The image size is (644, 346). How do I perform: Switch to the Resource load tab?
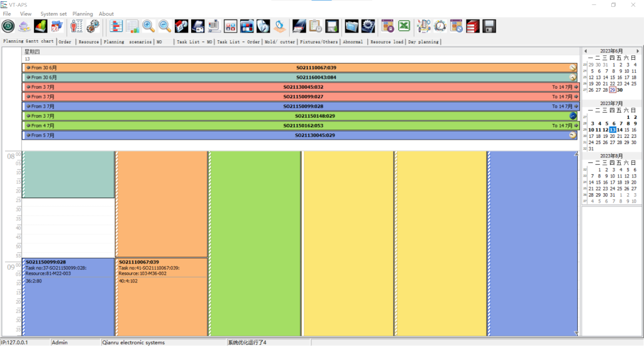point(386,42)
